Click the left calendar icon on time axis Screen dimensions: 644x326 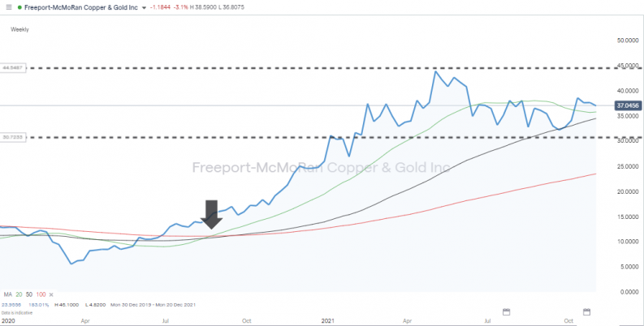tap(506, 311)
